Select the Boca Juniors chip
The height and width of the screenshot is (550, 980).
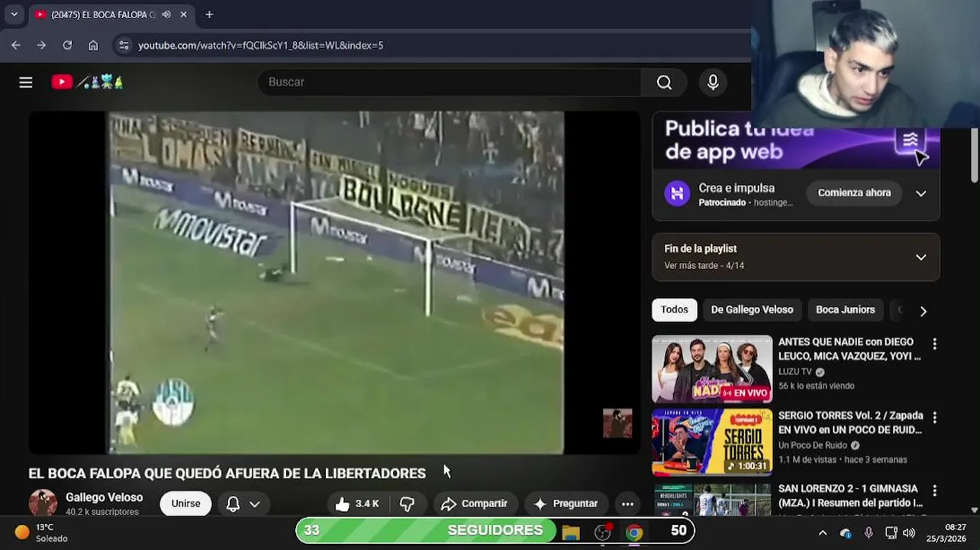[845, 309]
